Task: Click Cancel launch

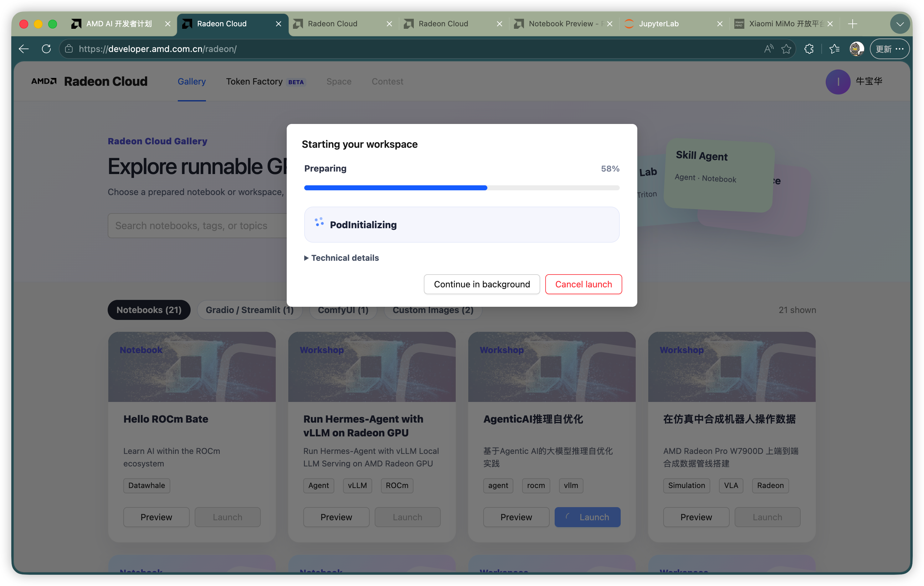Action: pos(583,284)
